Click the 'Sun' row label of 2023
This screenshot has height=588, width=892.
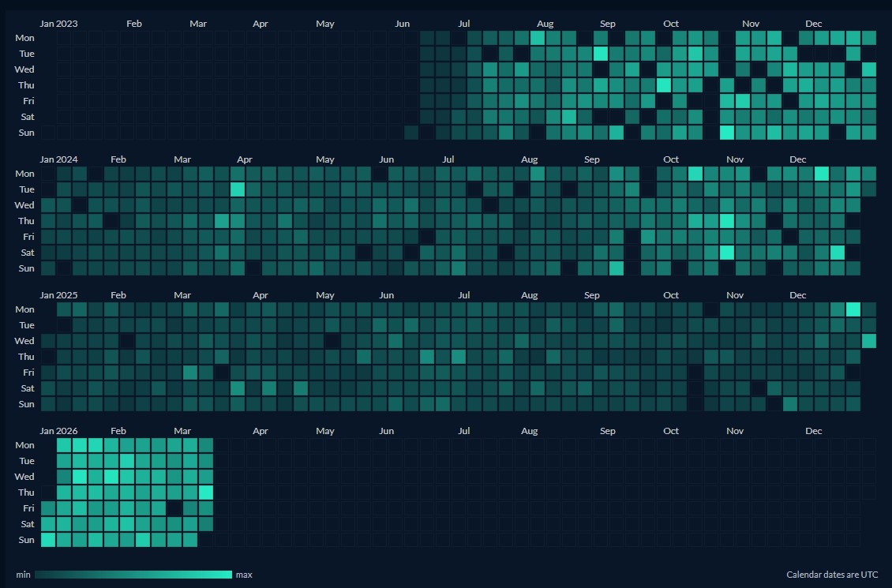click(x=26, y=133)
